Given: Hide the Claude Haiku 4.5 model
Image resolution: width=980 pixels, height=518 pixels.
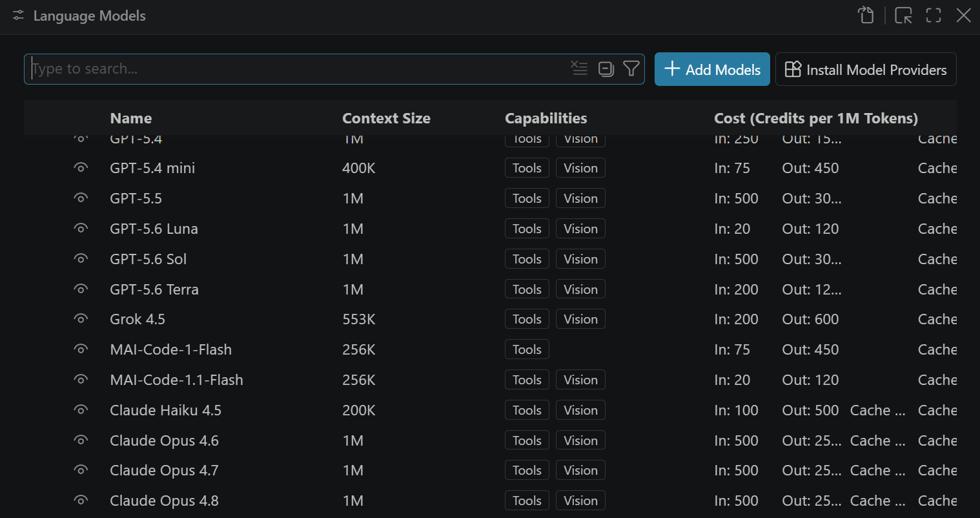Looking at the screenshot, I should pos(81,410).
